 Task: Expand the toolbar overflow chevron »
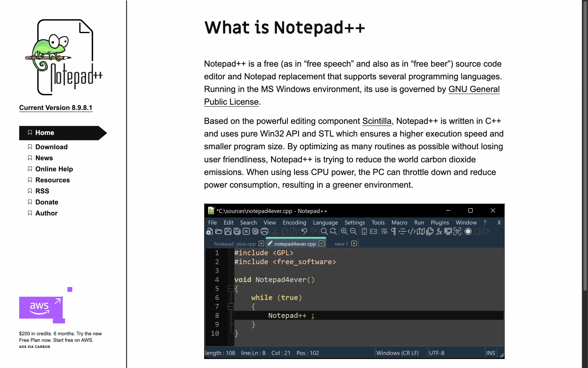(x=501, y=230)
